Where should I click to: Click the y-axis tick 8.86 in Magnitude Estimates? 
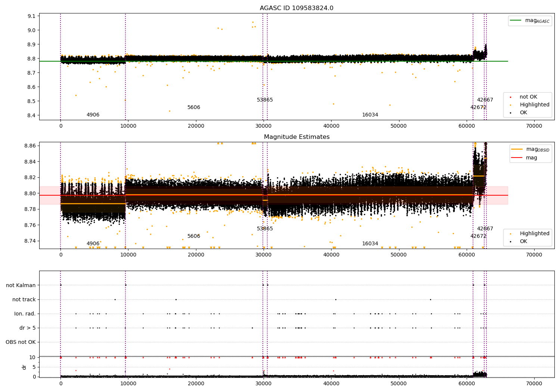click(x=30, y=146)
